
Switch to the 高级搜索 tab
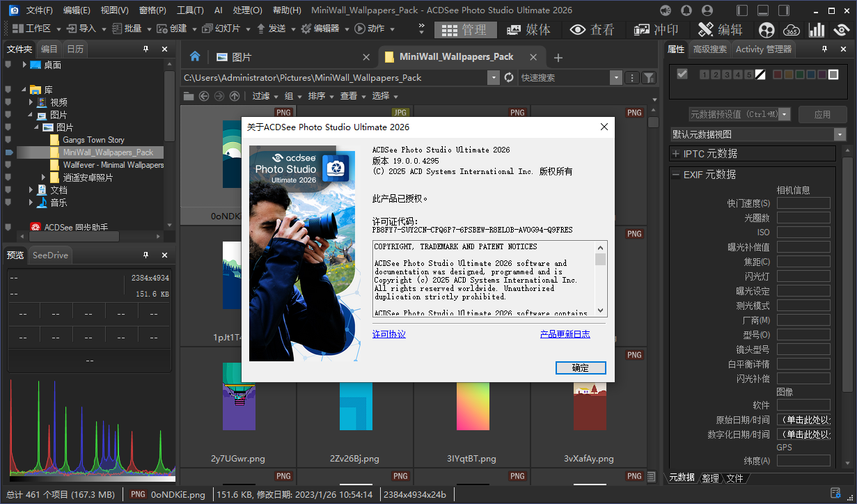pyautogui.click(x=709, y=49)
